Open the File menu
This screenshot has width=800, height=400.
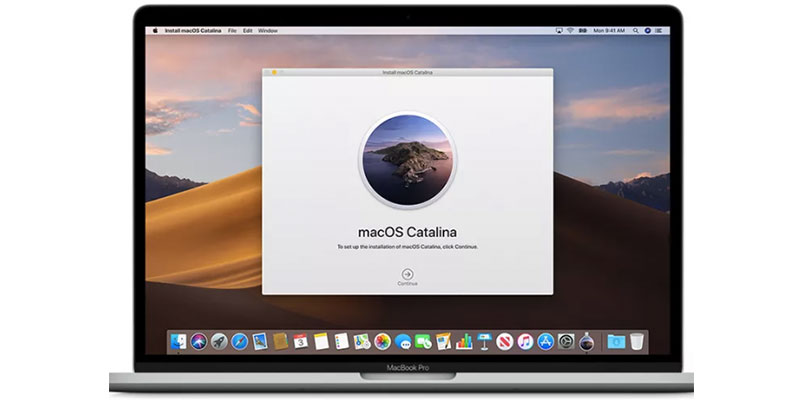tap(232, 31)
